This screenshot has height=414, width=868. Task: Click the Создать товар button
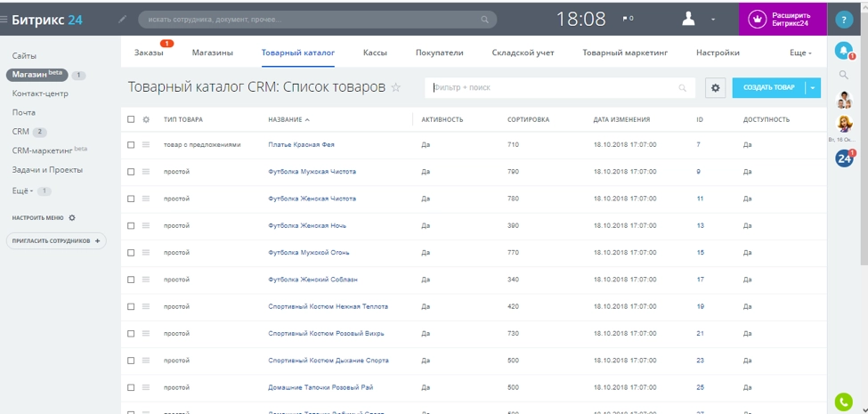[x=767, y=87]
